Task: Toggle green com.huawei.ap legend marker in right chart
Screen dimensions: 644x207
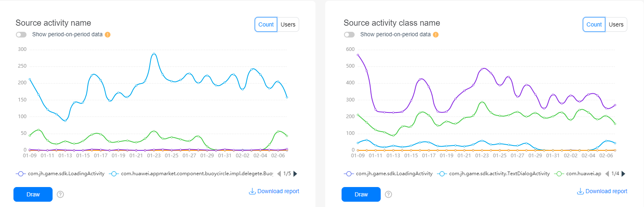Action: point(559,174)
